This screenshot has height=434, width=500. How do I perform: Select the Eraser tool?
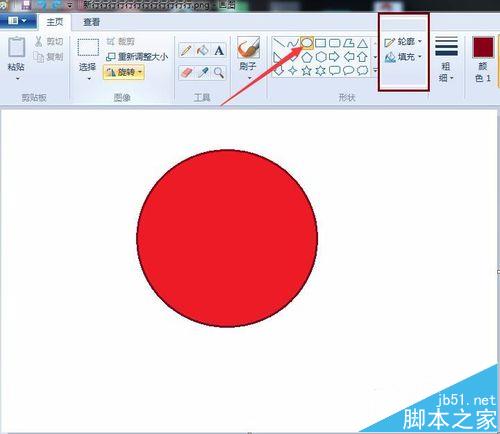(186, 72)
